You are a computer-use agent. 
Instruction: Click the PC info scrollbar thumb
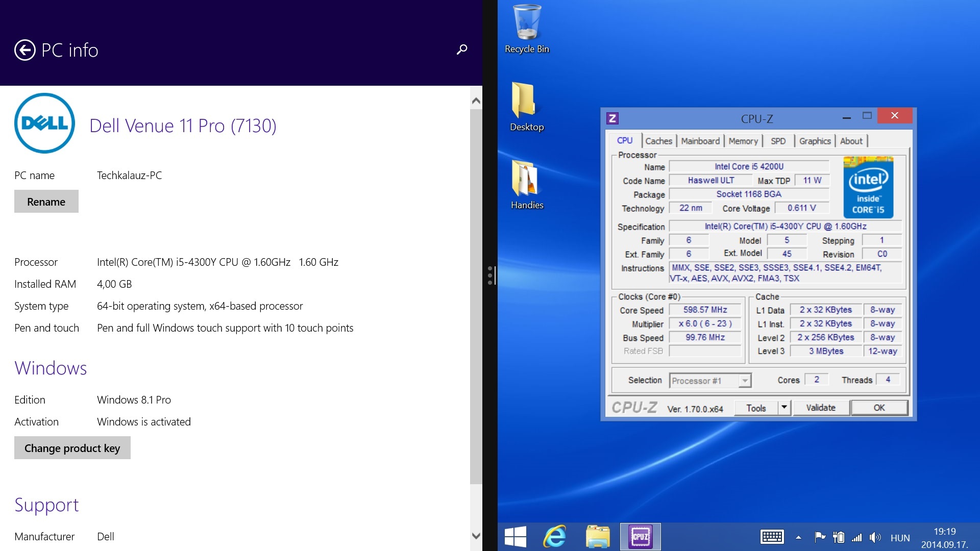click(476, 296)
